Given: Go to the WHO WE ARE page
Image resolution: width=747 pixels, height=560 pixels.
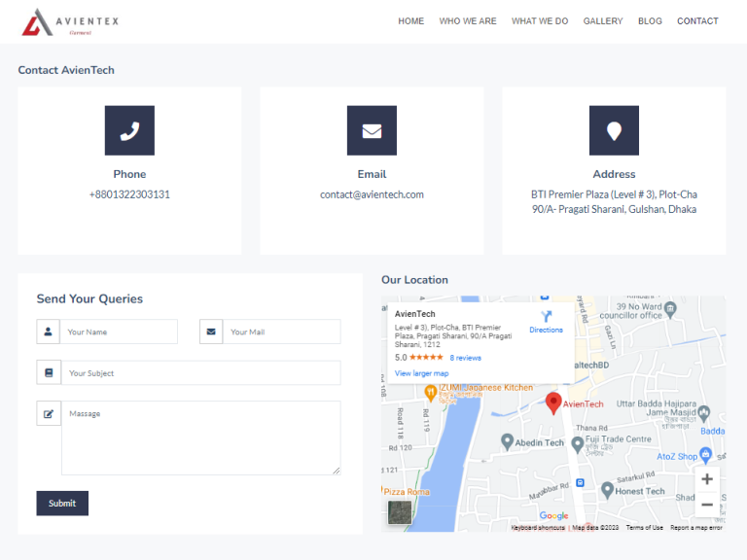Looking at the screenshot, I should pos(468,21).
